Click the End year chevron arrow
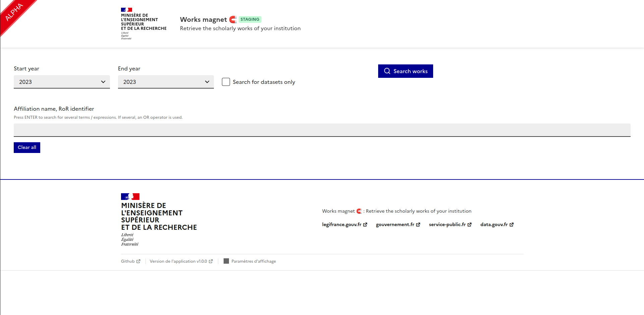This screenshot has width=644, height=315. click(x=207, y=82)
